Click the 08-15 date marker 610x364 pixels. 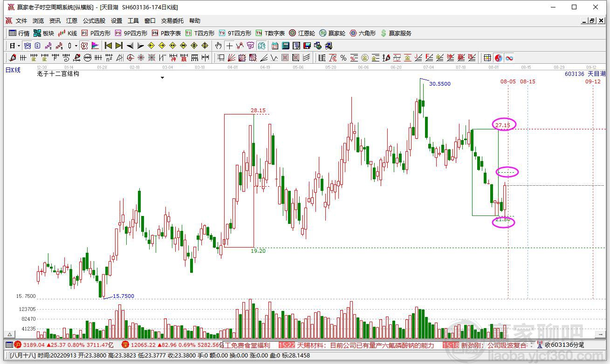528,81
